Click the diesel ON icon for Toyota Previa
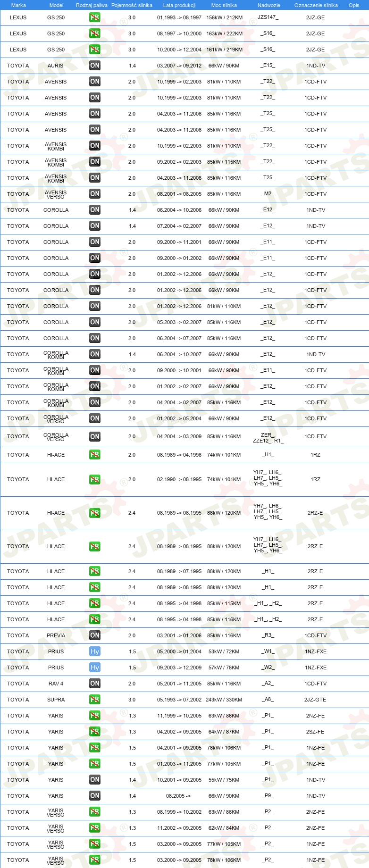This screenshot has height=868, width=369. 95,635
